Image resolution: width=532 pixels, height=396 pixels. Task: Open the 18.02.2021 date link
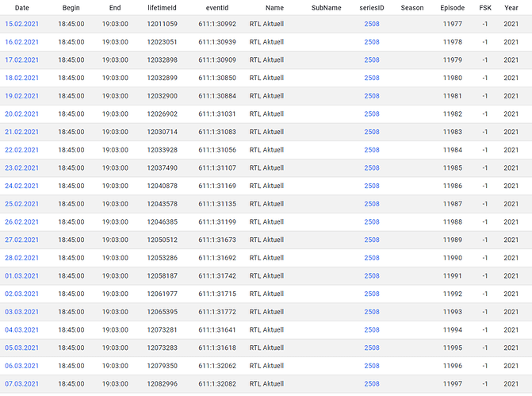click(x=21, y=78)
